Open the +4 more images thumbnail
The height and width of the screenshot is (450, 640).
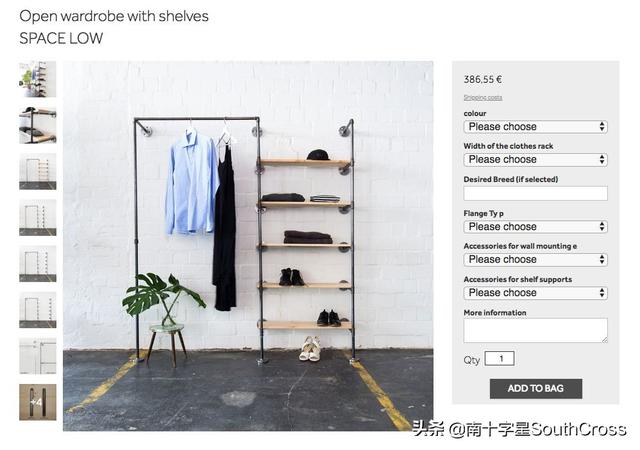tap(38, 402)
